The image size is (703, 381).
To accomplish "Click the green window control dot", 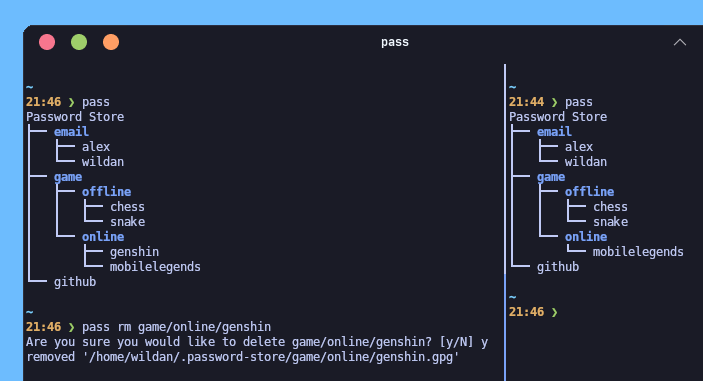I will point(79,42).
